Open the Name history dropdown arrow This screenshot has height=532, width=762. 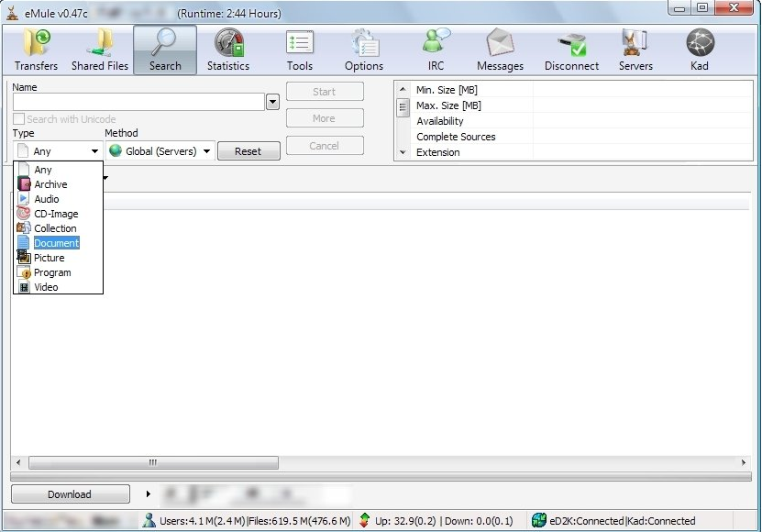click(272, 102)
